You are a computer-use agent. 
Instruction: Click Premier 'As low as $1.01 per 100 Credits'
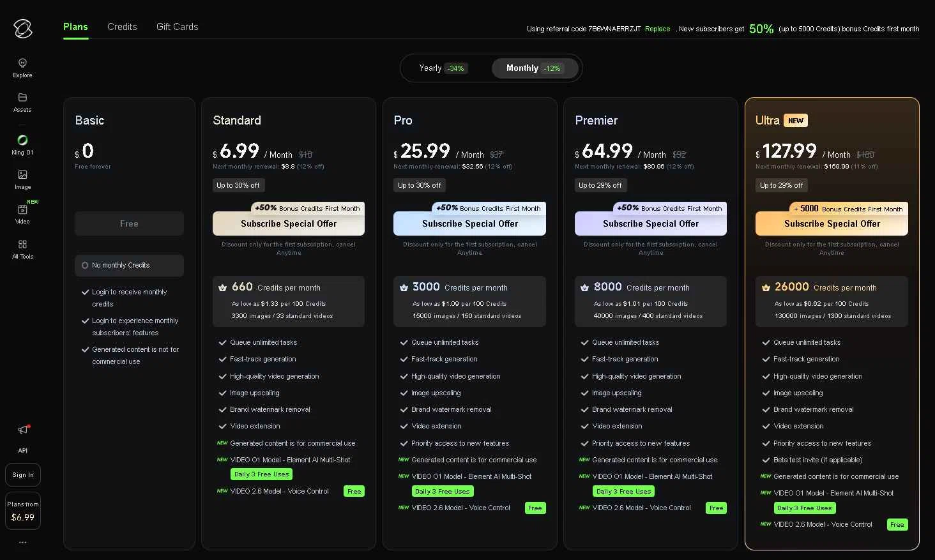pyautogui.click(x=641, y=304)
